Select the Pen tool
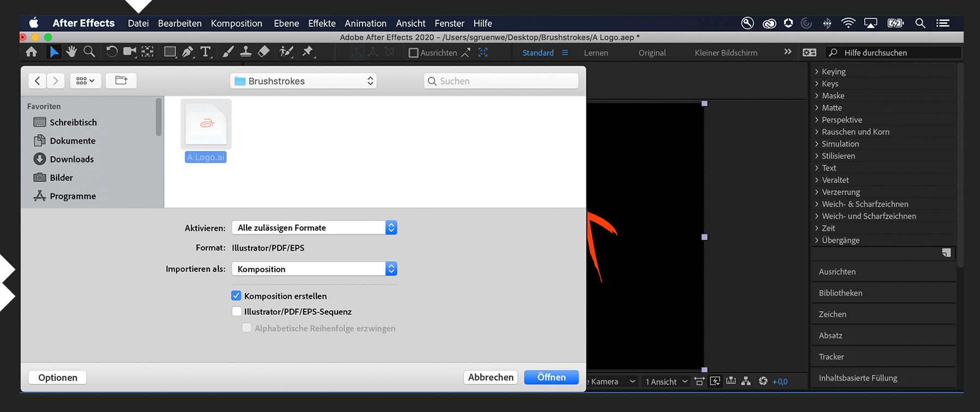Viewport: 980px width, 412px height. (188, 52)
